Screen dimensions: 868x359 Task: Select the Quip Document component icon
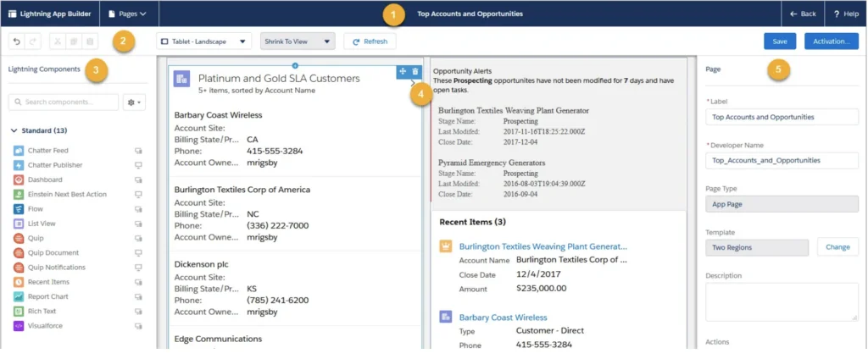click(19, 253)
